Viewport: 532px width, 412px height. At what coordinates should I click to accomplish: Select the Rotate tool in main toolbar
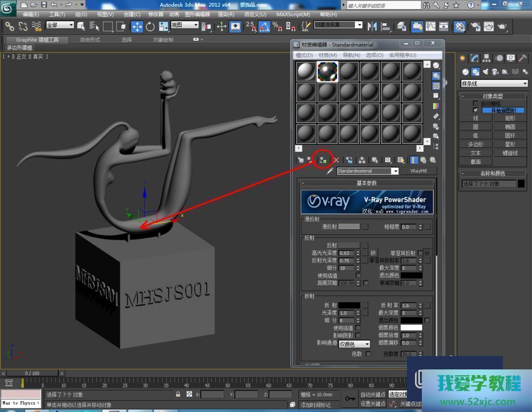[x=150, y=26]
